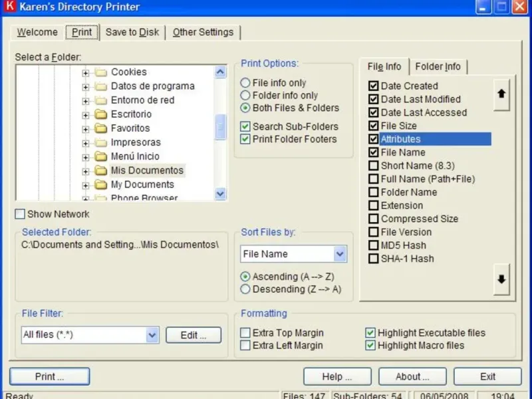
Task: Click the folder tree scrollbar thumb
Action: click(220, 127)
